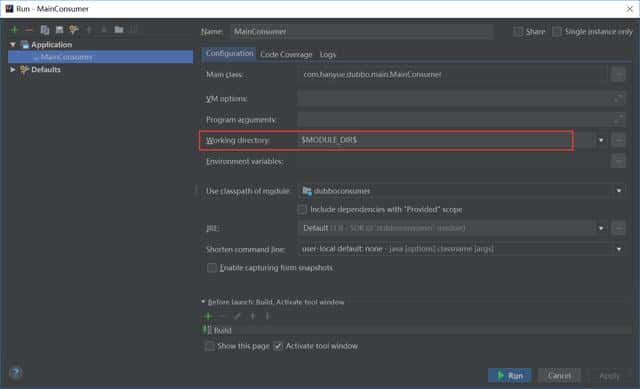This screenshot has height=389, width=640.
Task: Close the Run dialog window
Action: click(629, 9)
